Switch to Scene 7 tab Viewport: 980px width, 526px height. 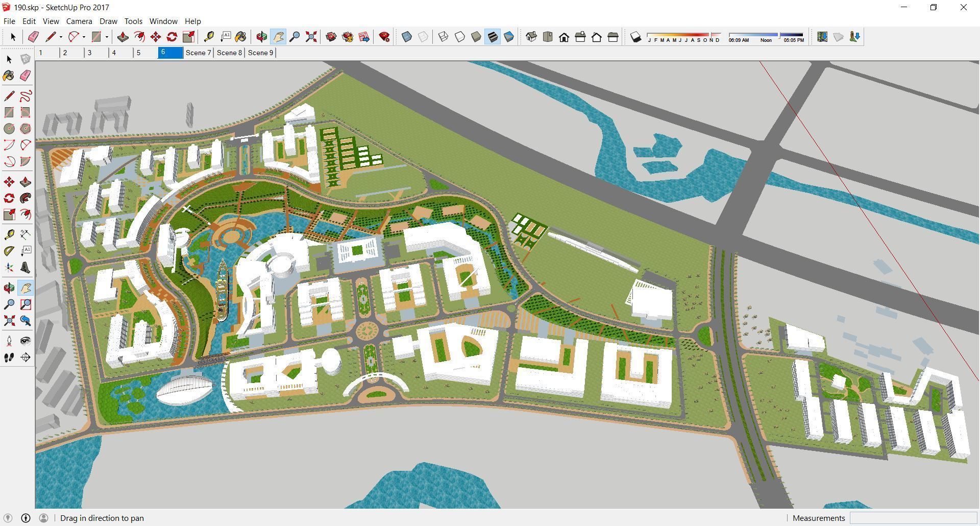(198, 53)
